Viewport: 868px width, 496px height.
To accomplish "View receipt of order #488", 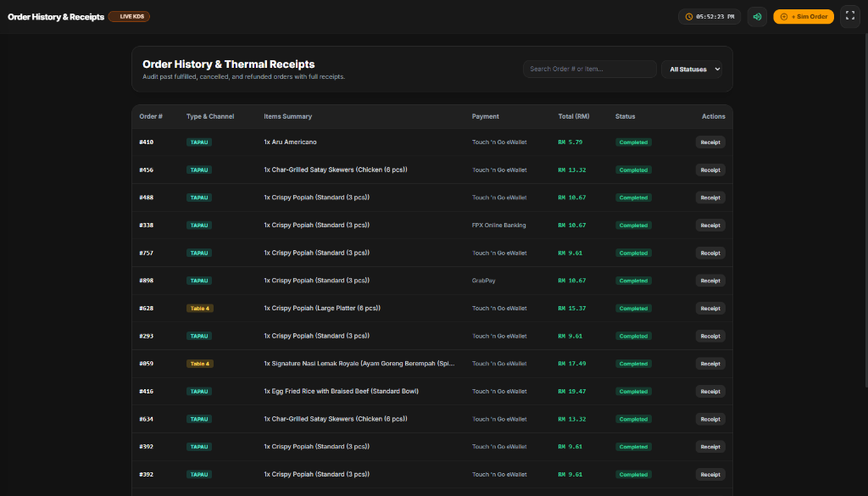I will (710, 198).
